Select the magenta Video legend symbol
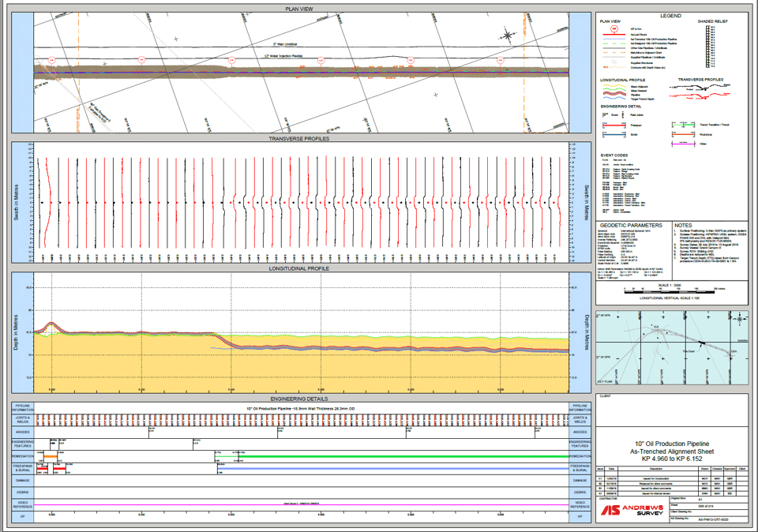Viewport: 758px width, 532px height. [682, 145]
